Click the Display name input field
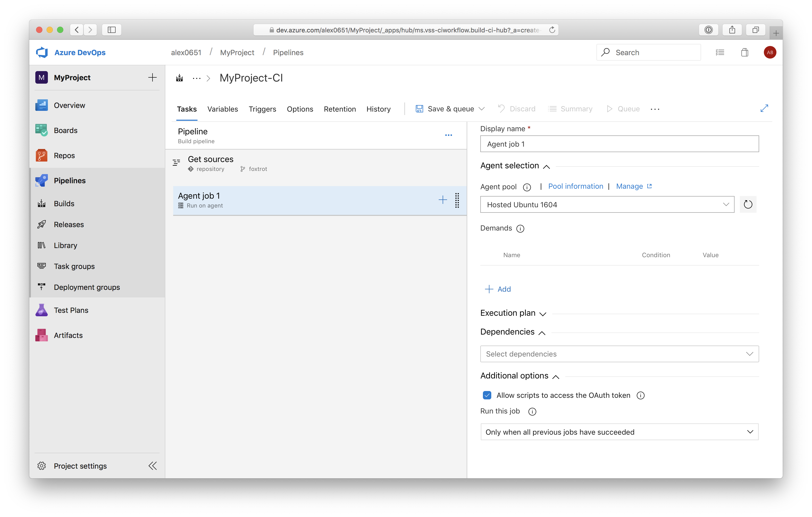Image resolution: width=812 pixels, height=517 pixels. point(619,144)
